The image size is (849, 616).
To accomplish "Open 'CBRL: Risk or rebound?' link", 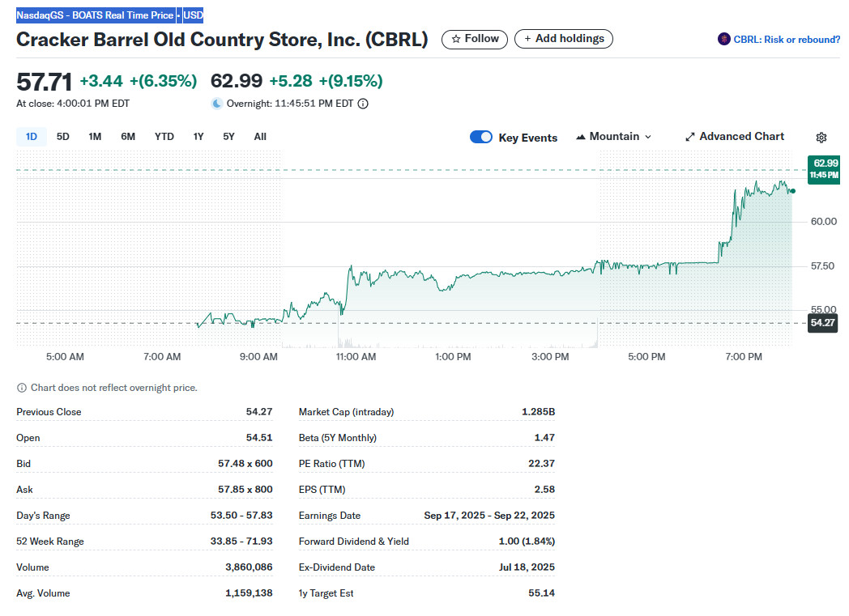I will coord(787,40).
